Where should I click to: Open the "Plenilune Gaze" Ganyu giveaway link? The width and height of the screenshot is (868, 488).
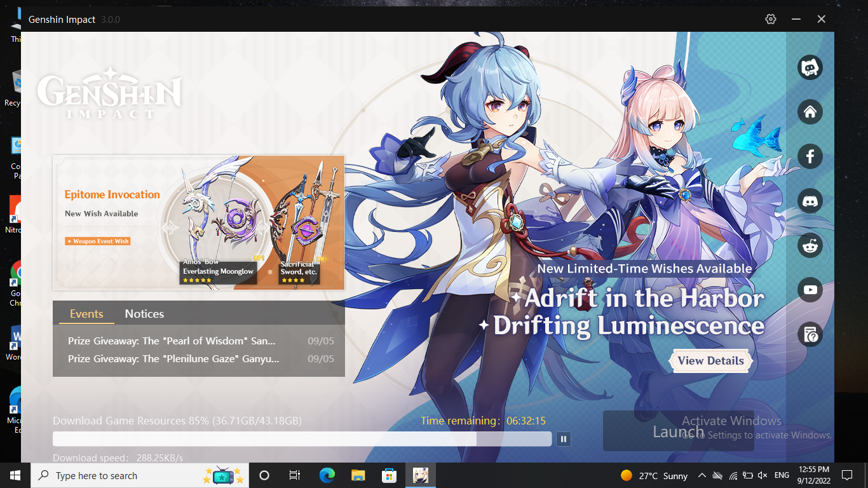pyautogui.click(x=173, y=359)
